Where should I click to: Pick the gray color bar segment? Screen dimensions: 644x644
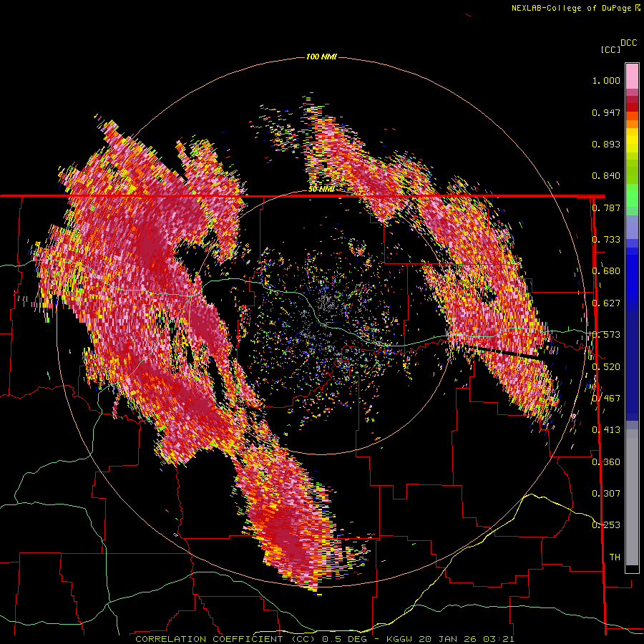[x=632, y=497]
